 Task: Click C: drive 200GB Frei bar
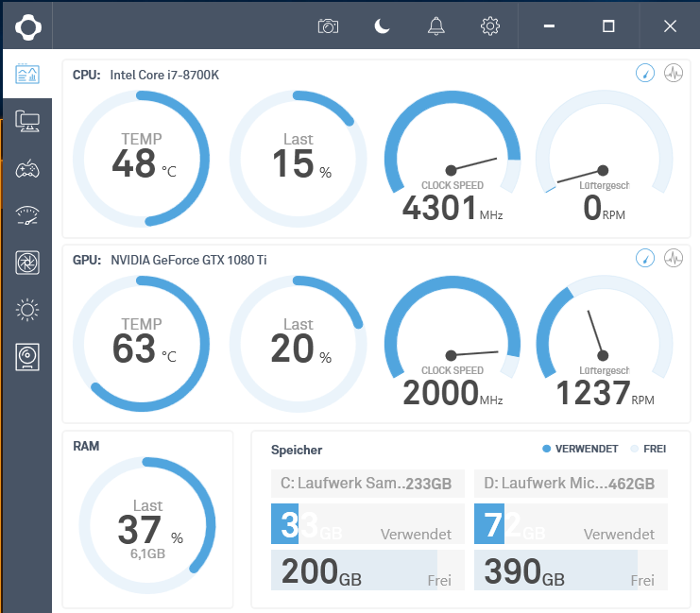[x=367, y=570]
